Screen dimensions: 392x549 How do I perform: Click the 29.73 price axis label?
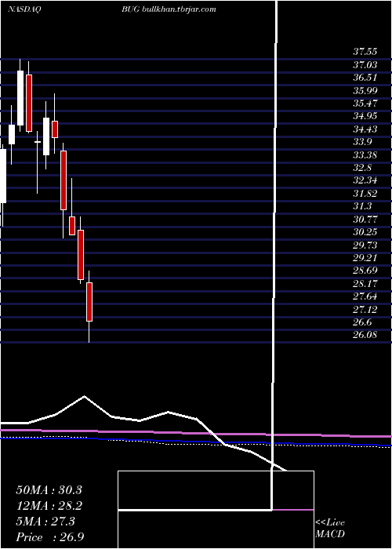(365, 245)
